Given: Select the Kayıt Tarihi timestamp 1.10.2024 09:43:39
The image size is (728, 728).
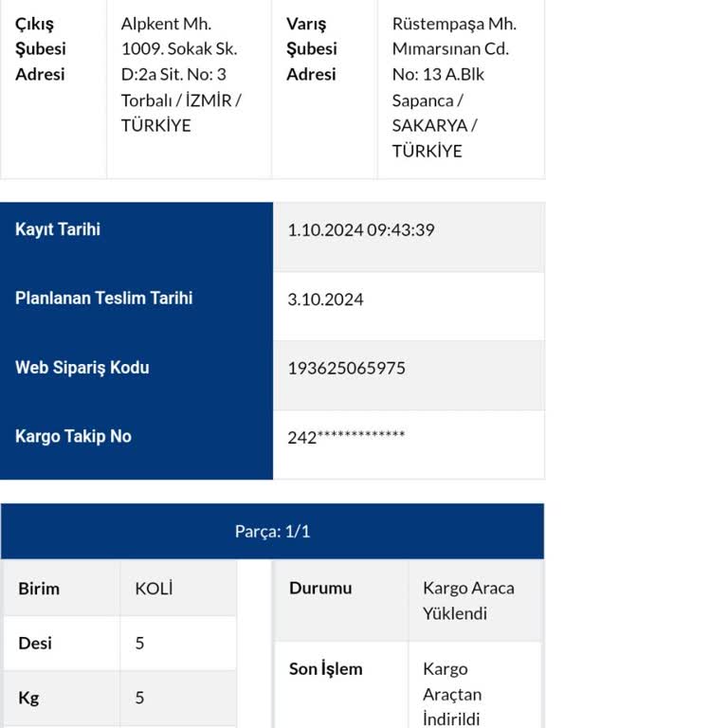Looking at the screenshot, I should point(361,229).
